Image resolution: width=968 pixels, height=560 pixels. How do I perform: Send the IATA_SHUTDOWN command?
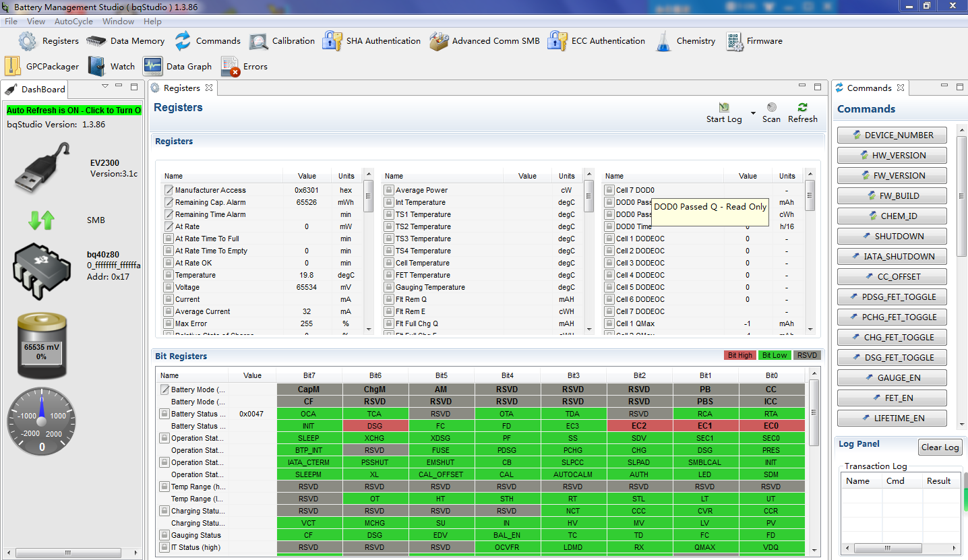(x=892, y=256)
